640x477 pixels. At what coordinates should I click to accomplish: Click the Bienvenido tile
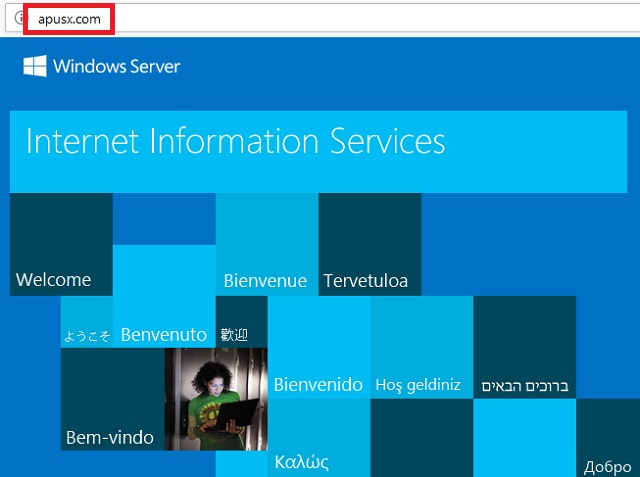pos(319,347)
